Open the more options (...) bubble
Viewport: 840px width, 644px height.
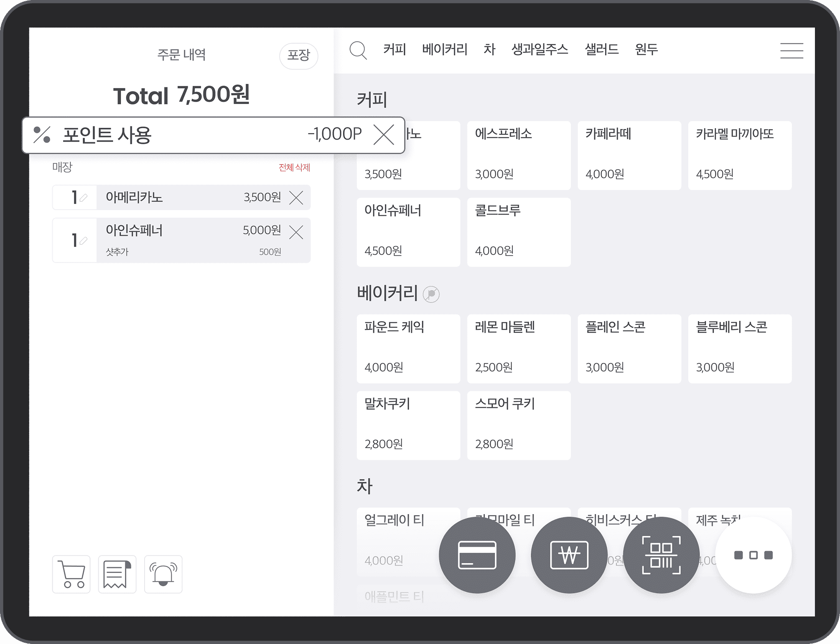pyautogui.click(x=753, y=555)
